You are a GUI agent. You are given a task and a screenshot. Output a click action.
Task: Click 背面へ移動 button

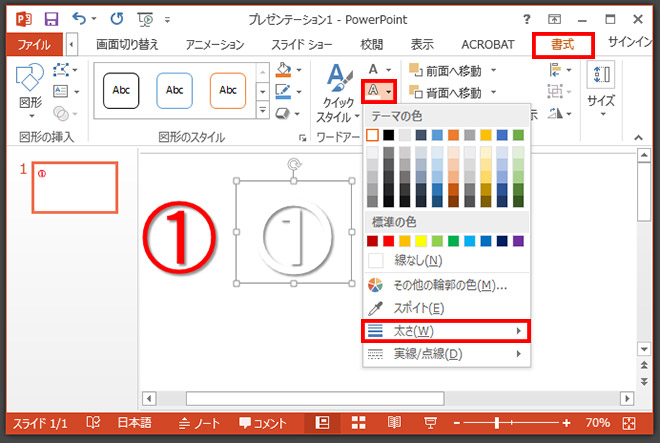tap(446, 92)
